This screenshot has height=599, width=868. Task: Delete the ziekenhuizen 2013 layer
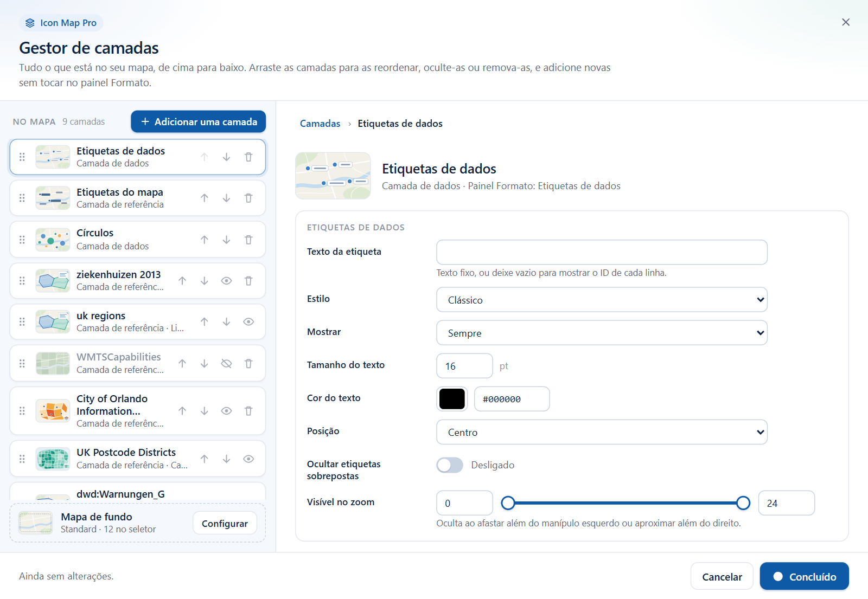pyautogui.click(x=248, y=281)
